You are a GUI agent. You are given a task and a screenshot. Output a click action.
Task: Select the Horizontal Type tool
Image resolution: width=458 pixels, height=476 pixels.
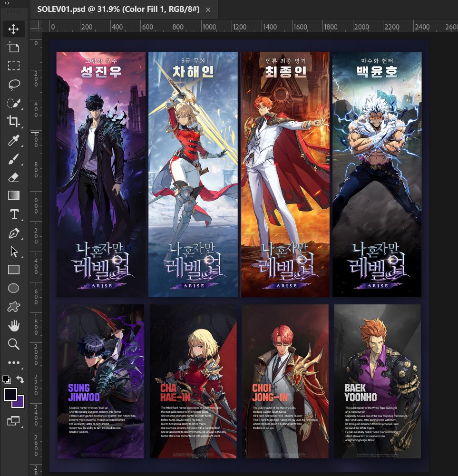14,214
